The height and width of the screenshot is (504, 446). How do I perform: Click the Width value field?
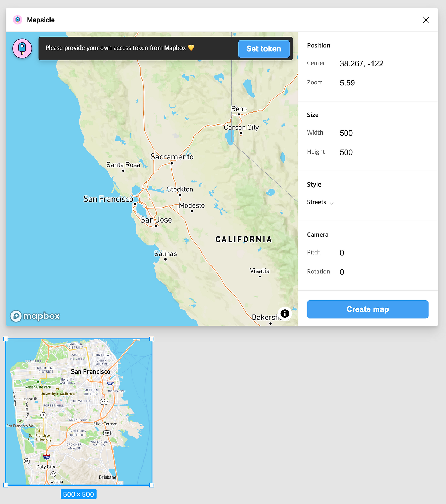(346, 133)
